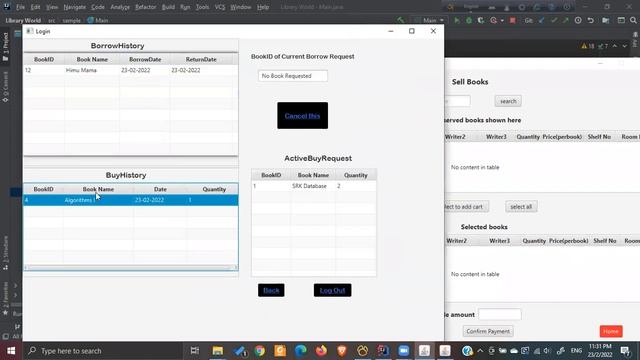Click the 'src' breadcrumb in navigation bar
The image size is (640, 360).
coord(52,20)
